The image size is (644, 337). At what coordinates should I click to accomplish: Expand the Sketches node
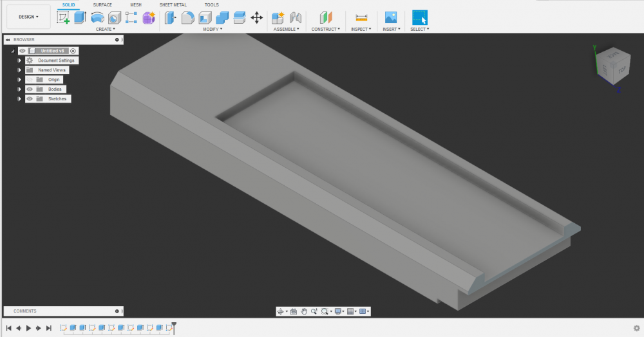click(x=19, y=99)
